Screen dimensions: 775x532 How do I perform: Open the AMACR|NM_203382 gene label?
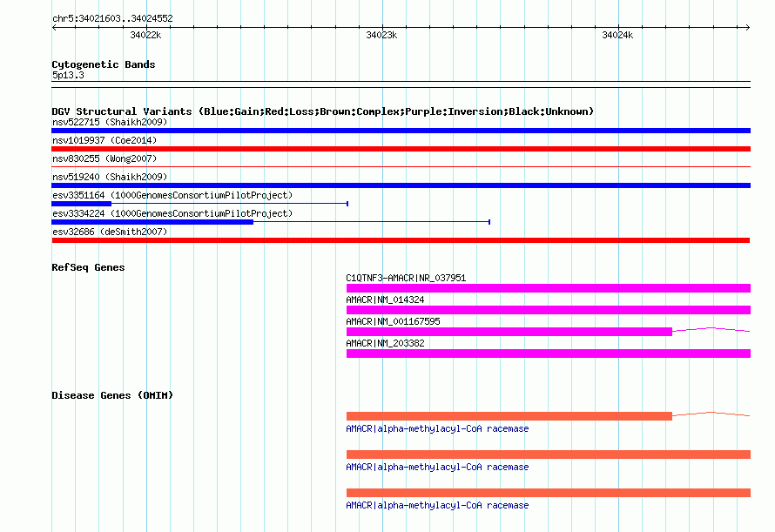(x=385, y=343)
